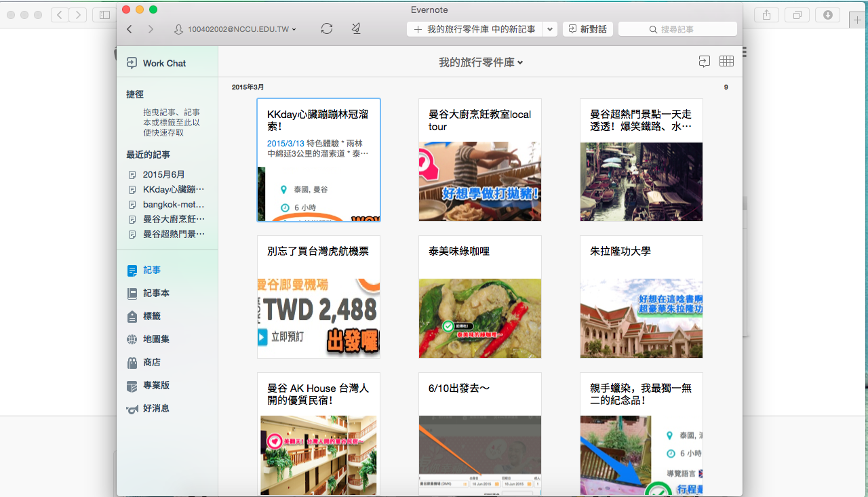
Task: Open 商店 in the sidebar
Action: (x=144, y=362)
